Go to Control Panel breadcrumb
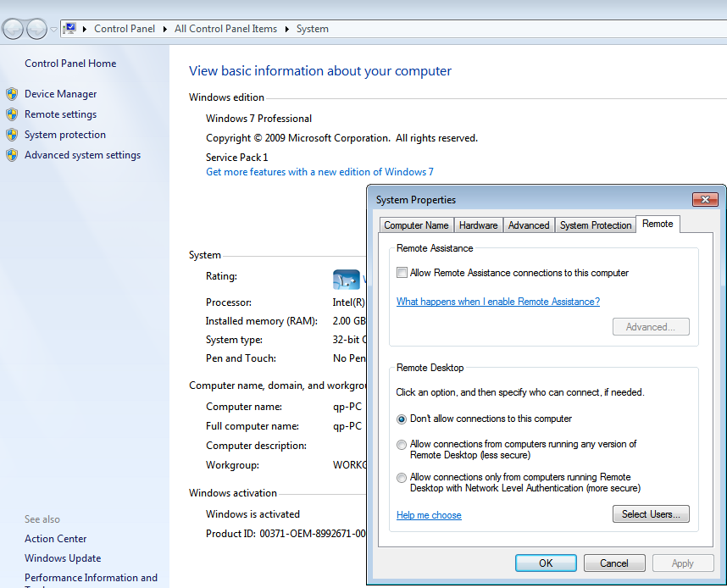This screenshot has width=727, height=588. (125, 29)
